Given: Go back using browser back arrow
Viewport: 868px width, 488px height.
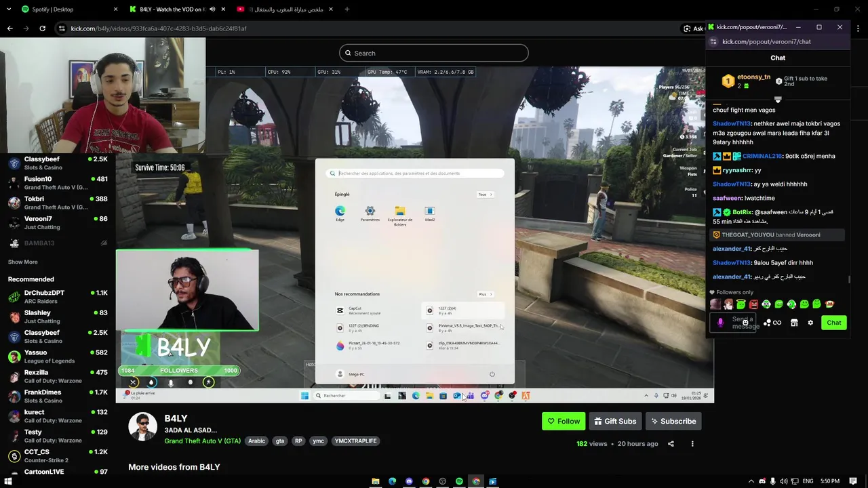Looking at the screenshot, I should click(x=9, y=28).
